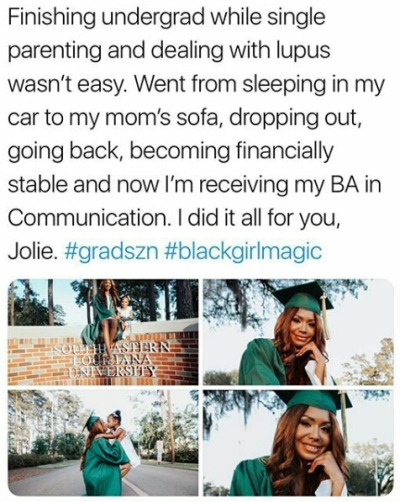Click the green graduation cap in top-right photo

point(302,295)
